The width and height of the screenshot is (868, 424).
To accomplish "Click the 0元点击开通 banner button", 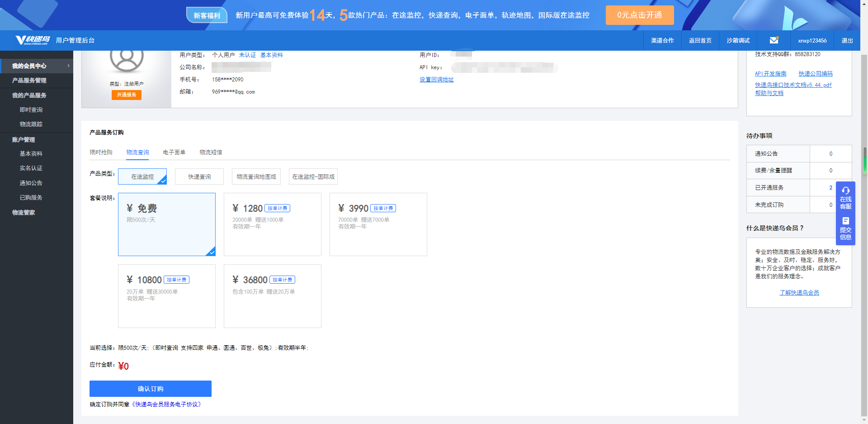I will [x=640, y=15].
